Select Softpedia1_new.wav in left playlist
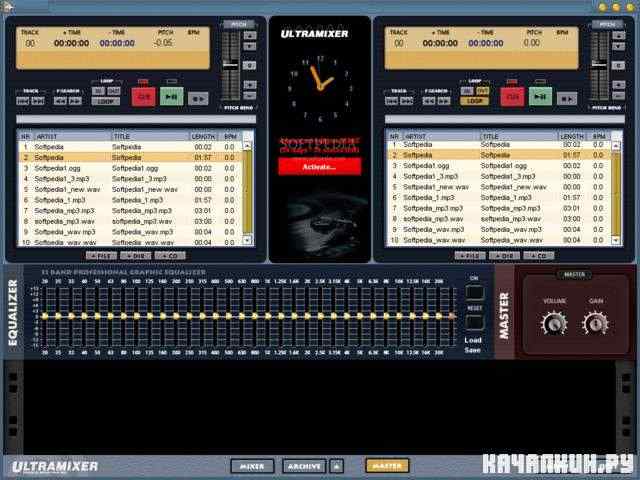The image size is (640, 480). [128, 189]
